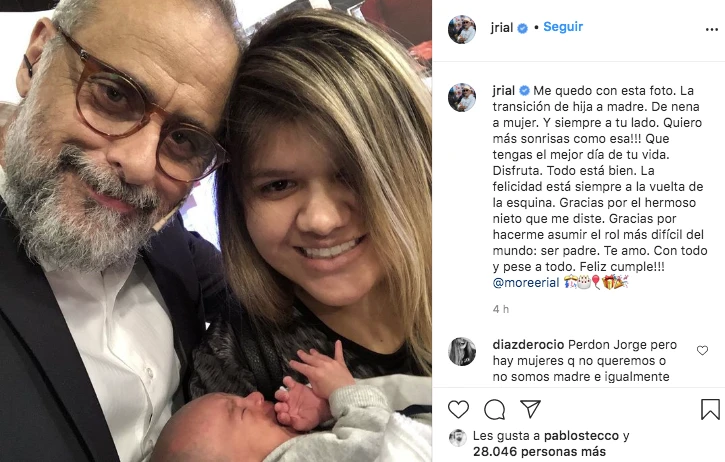Share post via paper plane icon
Screen dimensions: 725x462
click(530, 409)
